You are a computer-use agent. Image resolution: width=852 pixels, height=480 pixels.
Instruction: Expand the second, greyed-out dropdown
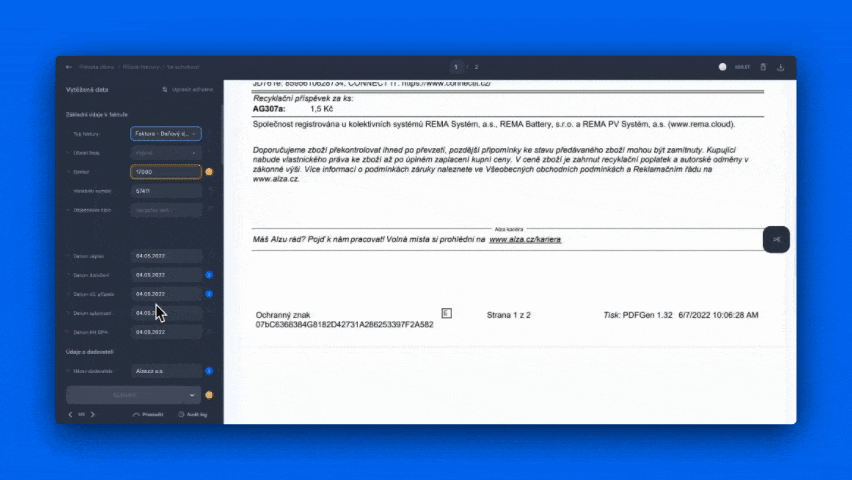[x=166, y=153]
